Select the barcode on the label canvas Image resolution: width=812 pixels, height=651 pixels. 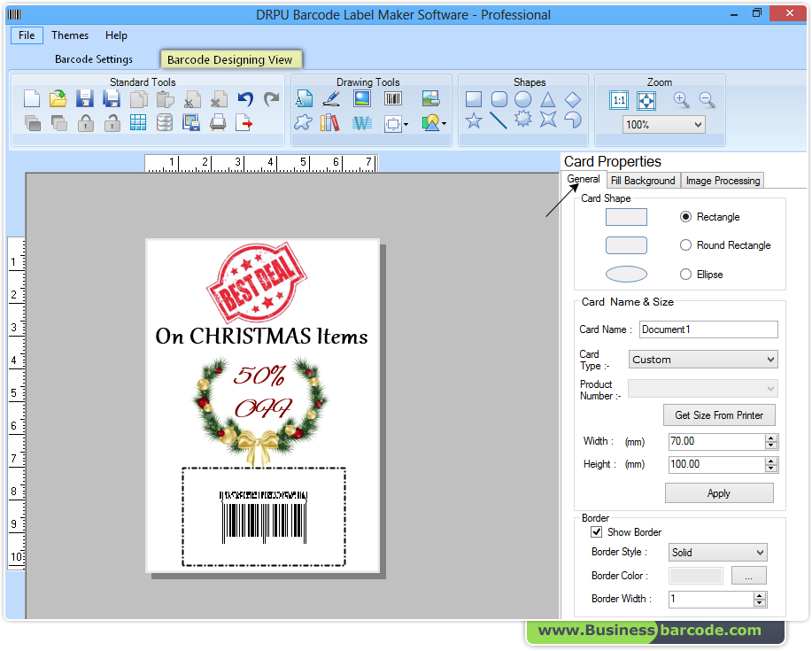click(264, 517)
